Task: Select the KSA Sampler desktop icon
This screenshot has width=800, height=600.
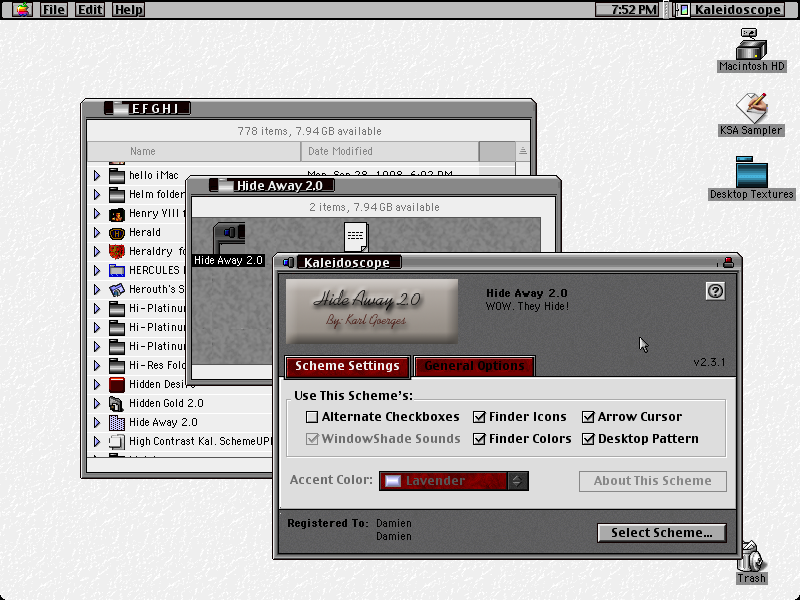Action: tap(752, 108)
